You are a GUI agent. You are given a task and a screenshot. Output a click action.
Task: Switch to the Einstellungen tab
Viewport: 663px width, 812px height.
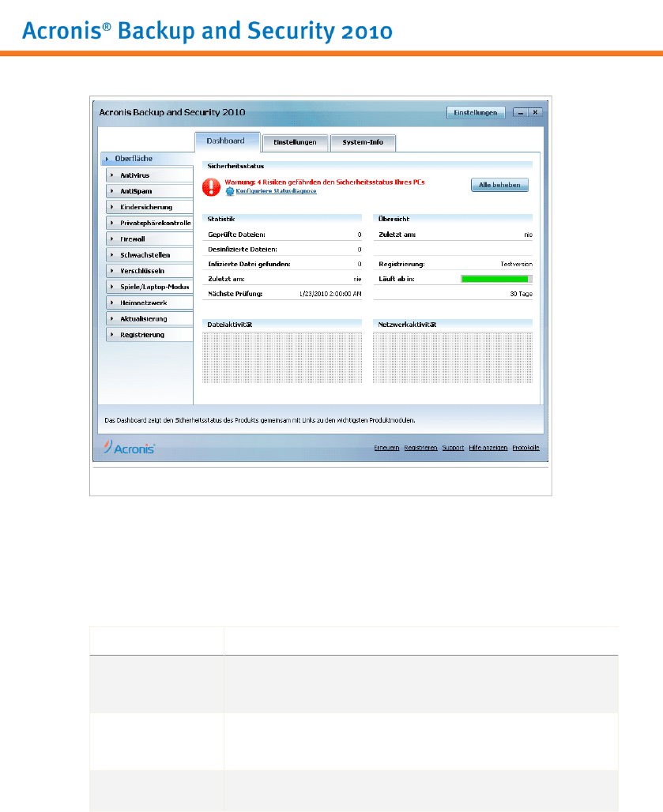click(296, 142)
